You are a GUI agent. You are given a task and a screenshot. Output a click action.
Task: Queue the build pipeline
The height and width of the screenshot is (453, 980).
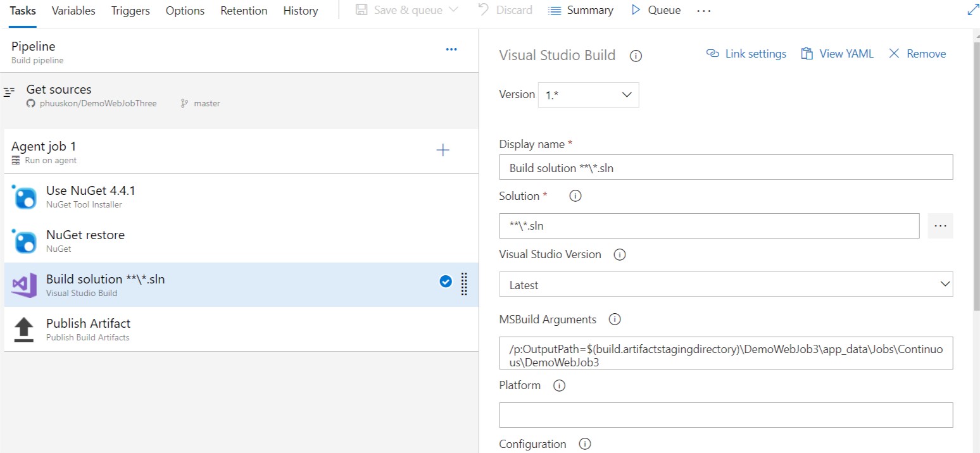[x=656, y=10]
